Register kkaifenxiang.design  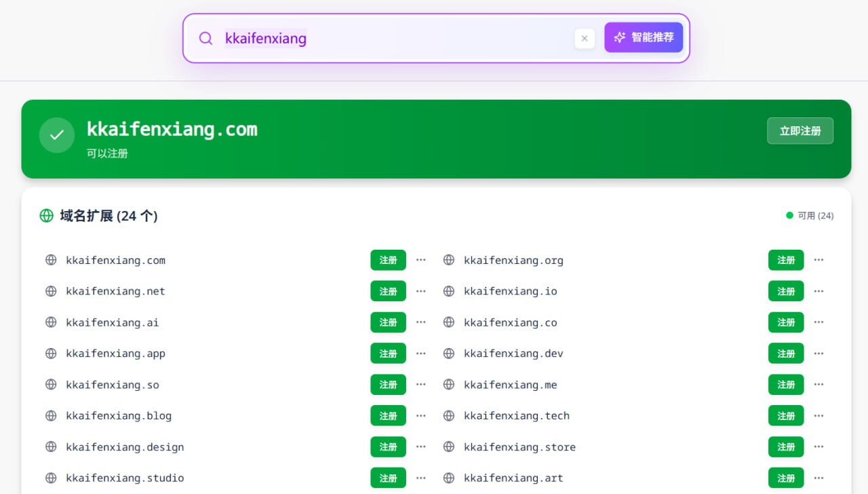[388, 447]
